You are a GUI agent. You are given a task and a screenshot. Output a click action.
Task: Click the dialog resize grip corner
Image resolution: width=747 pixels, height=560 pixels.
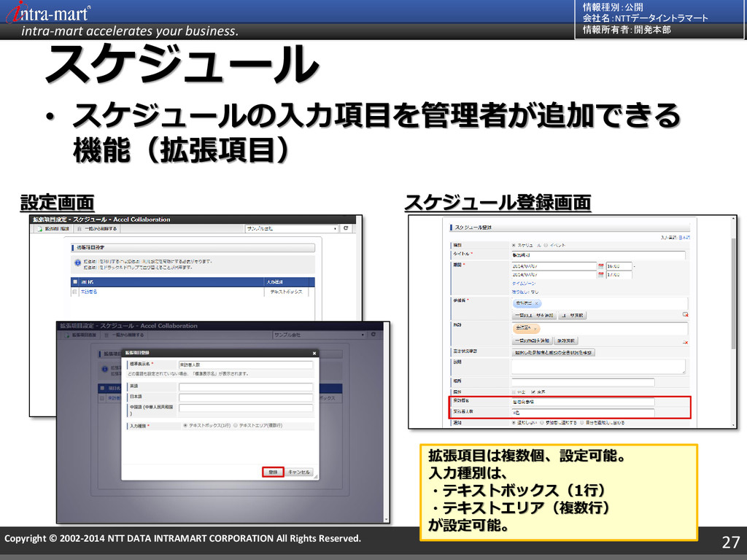click(x=315, y=477)
